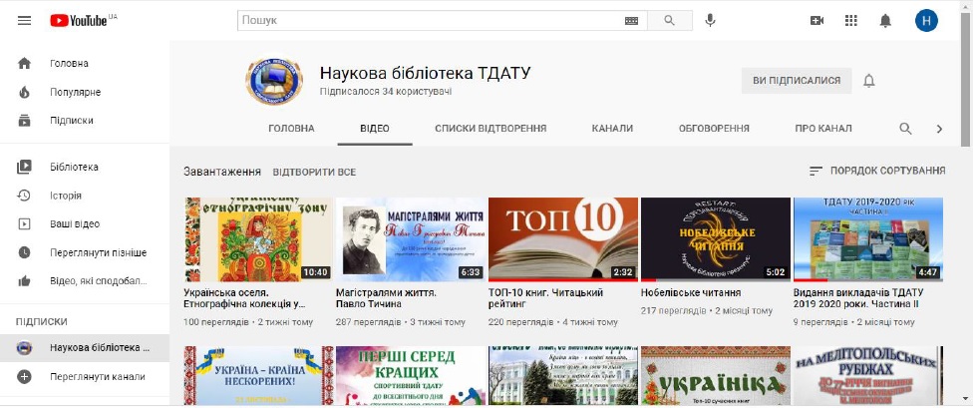980x408 pixels.
Task: Click the Популярне flame icon
Action: tap(24, 92)
